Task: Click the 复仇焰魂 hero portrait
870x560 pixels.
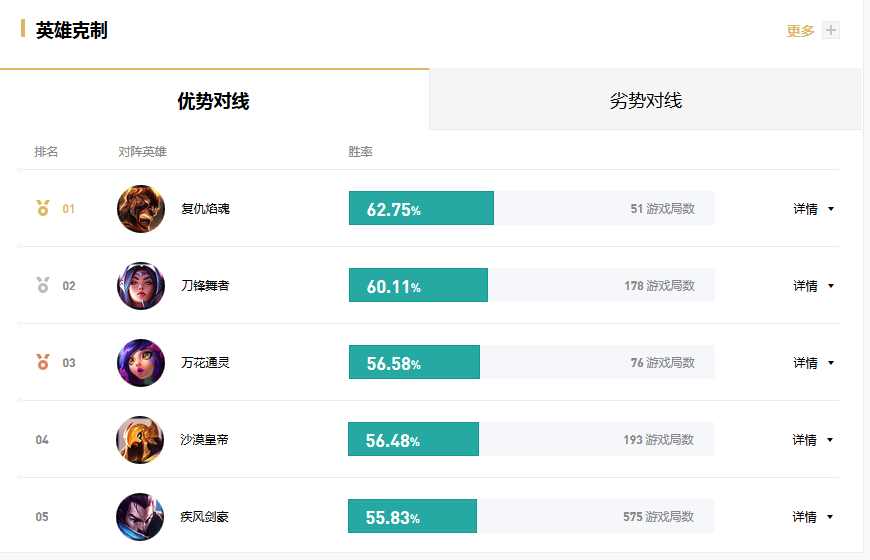Action: [141, 209]
